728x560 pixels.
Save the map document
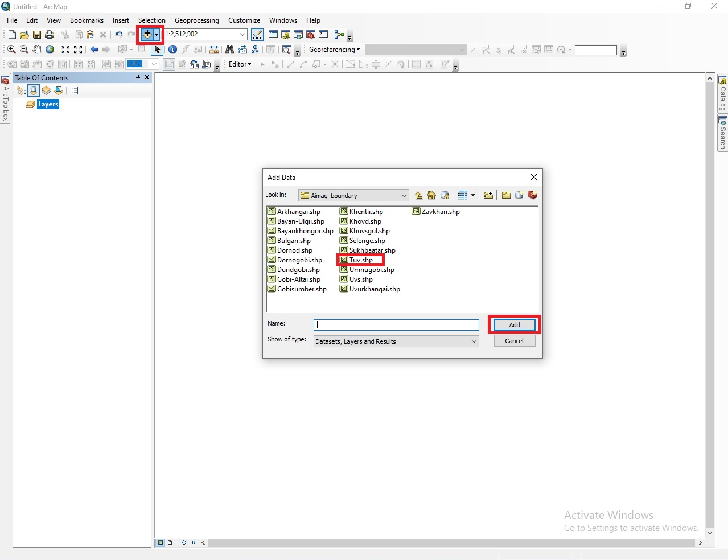(x=37, y=35)
